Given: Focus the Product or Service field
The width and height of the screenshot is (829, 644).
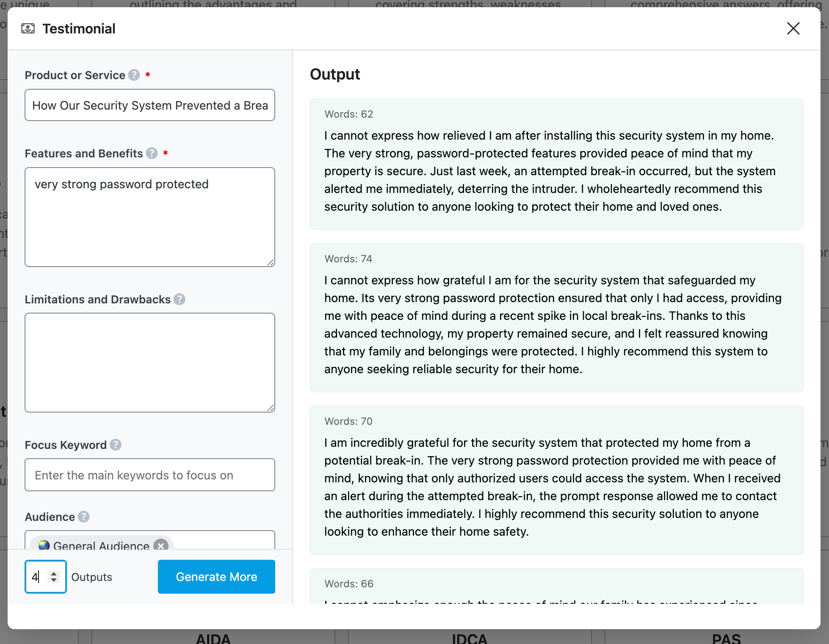Looking at the screenshot, I should 150,105.
